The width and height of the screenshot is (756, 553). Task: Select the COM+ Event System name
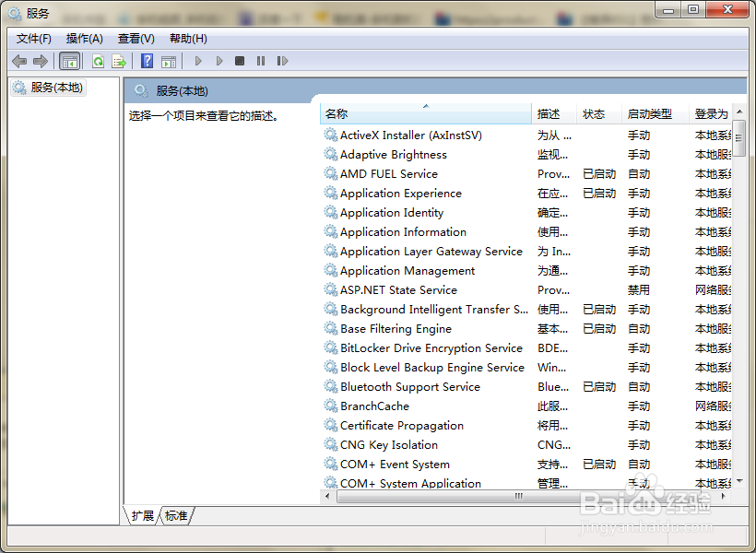[395, 465]
